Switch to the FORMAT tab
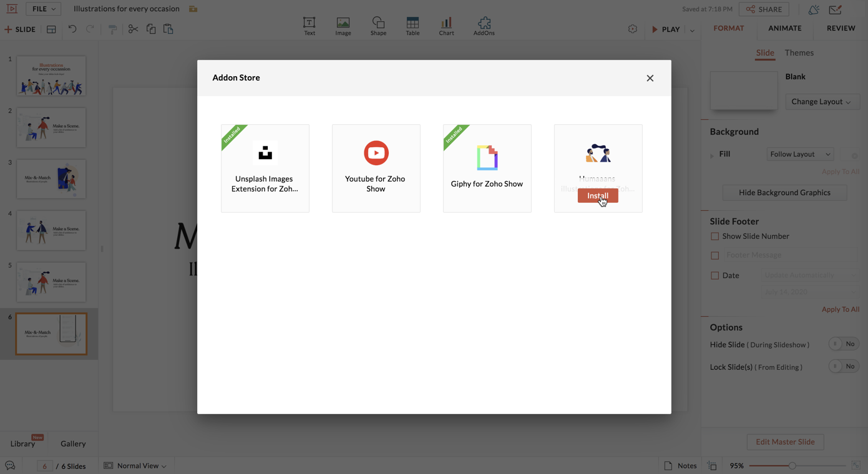 [x=729, y=28]
